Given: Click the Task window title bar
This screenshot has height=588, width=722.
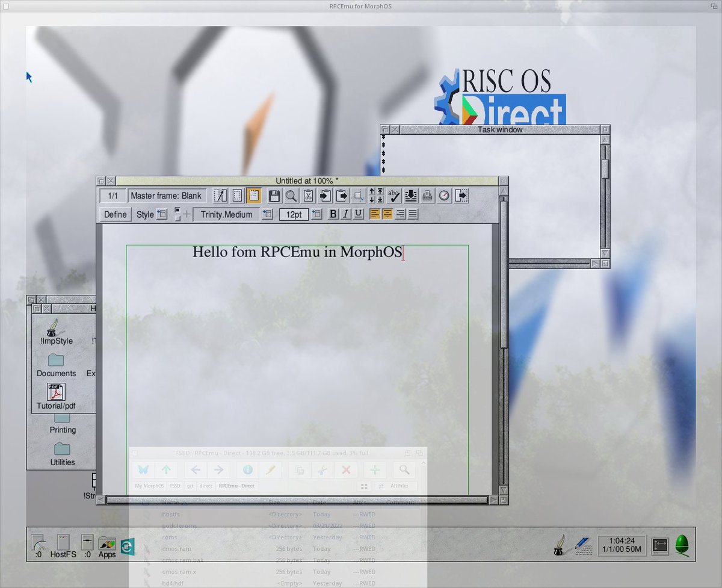Looking at the screenshot, I should [x=500, y=129].
